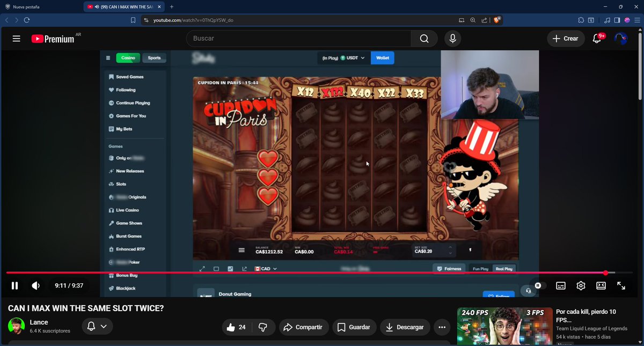This screenshot has width=644, height=346.
Task: Switch to theater mode
Action: [601, 286]
